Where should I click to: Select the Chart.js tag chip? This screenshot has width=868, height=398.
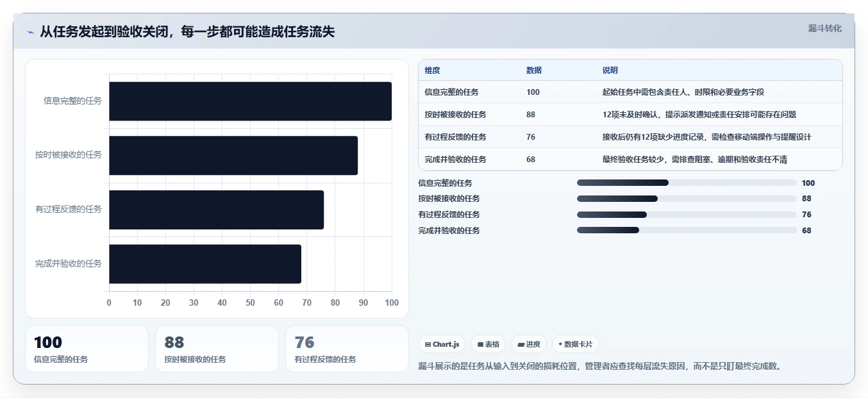point(442,344)
